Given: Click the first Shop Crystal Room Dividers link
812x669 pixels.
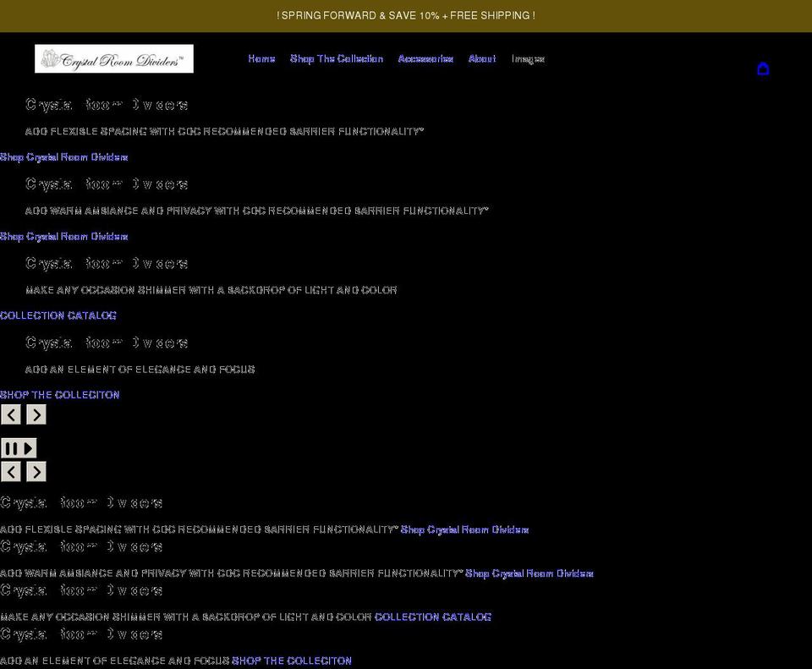Looking at the screenshot, I should (x=64, y=157).
